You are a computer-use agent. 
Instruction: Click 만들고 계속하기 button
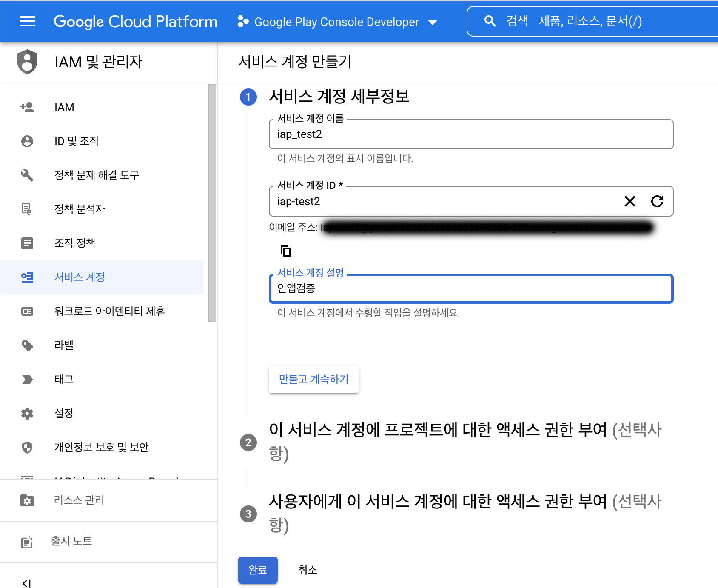tap(314, 379)
